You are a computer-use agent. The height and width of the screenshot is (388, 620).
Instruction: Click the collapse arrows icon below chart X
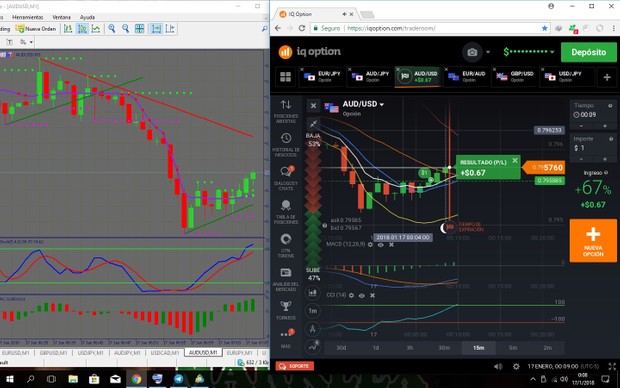(x=313, y=124)
